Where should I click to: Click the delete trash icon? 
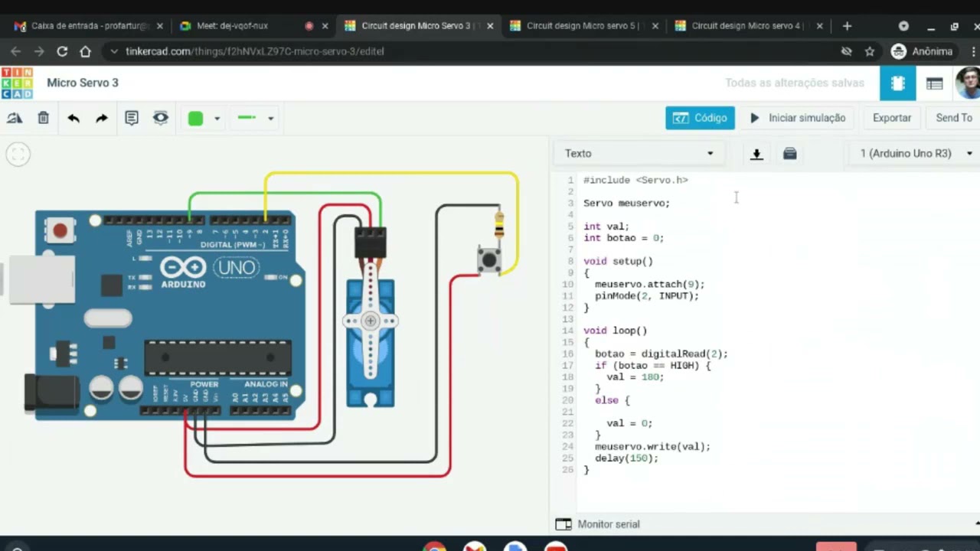[x=44, y=118]
